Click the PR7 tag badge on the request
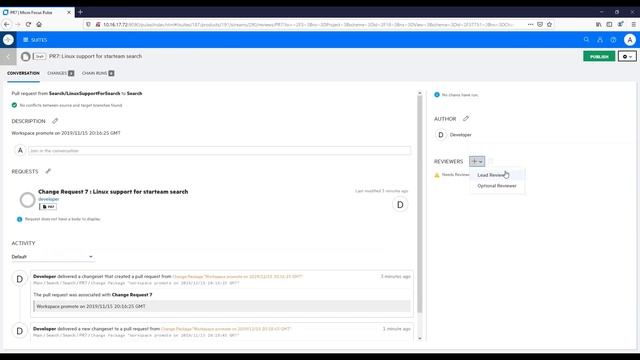The width and height of the screenshot is (640, 360). pos(48,207)
